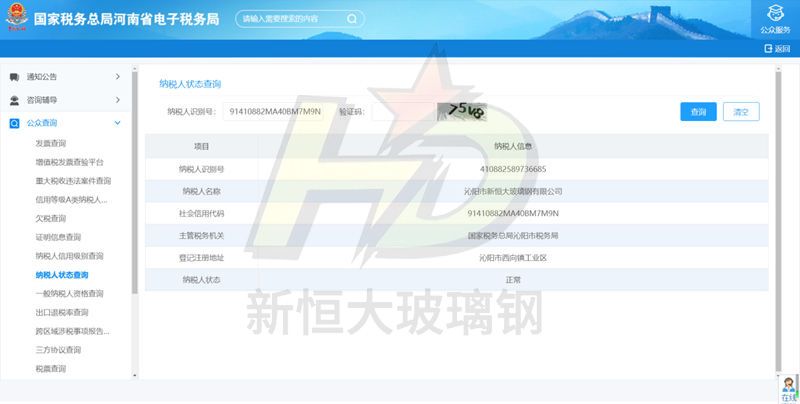Collapse the 公众查询 menu chevron
Viewport: 800px width, 404px height.
point(118,123)
